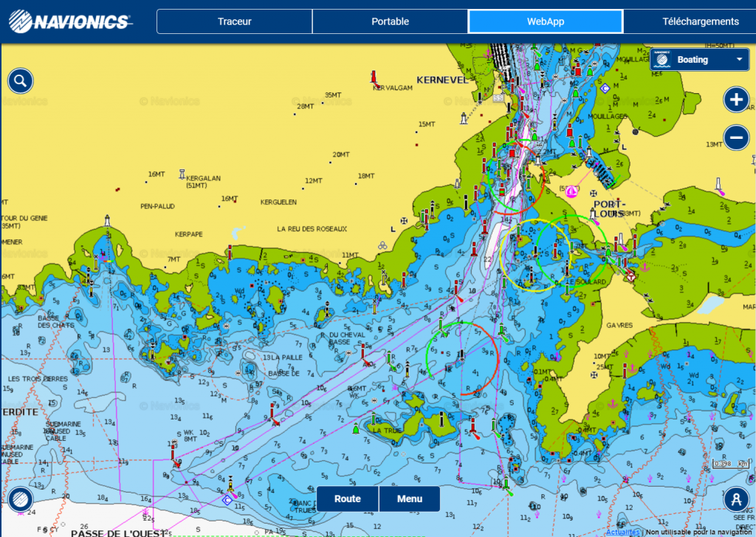Open the map search magnifier
756x537 pixels.
tap(20, 81)
